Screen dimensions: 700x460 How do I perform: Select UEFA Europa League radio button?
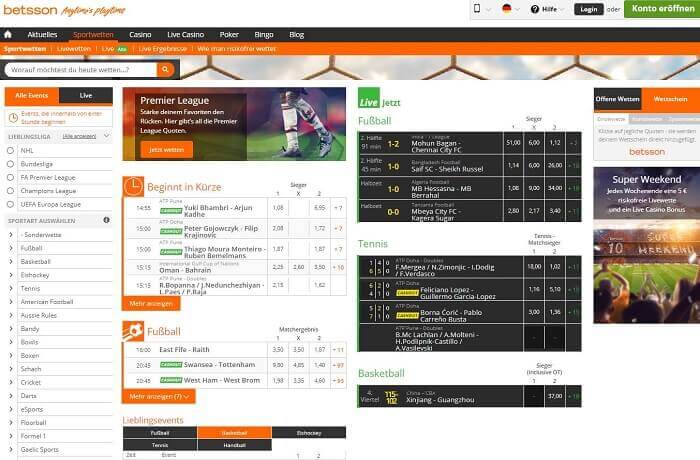tap(10, 205)
